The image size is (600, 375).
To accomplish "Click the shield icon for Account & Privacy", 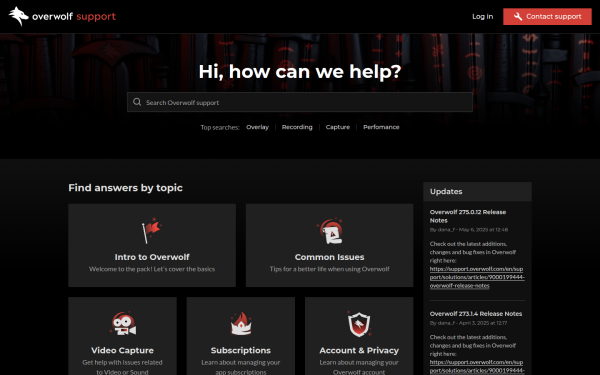I will (x=359, y=324).
